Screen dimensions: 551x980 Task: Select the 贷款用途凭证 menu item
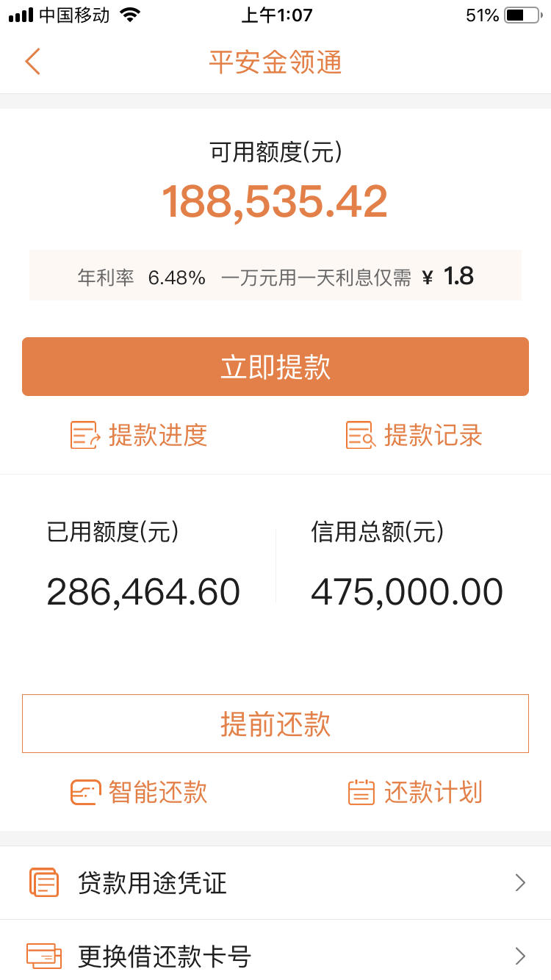275,882
